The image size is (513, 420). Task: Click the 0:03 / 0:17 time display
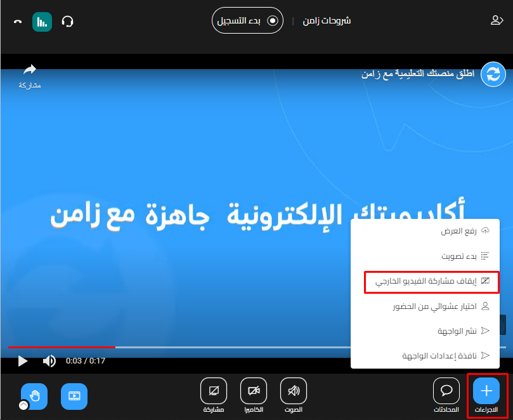coord(86,361)
